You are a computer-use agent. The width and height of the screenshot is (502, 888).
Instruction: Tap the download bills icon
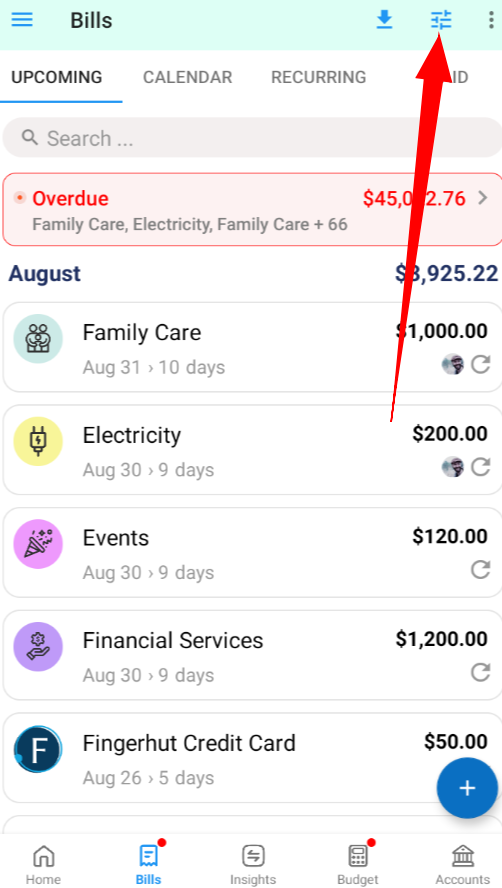click(x=384, y=20)
